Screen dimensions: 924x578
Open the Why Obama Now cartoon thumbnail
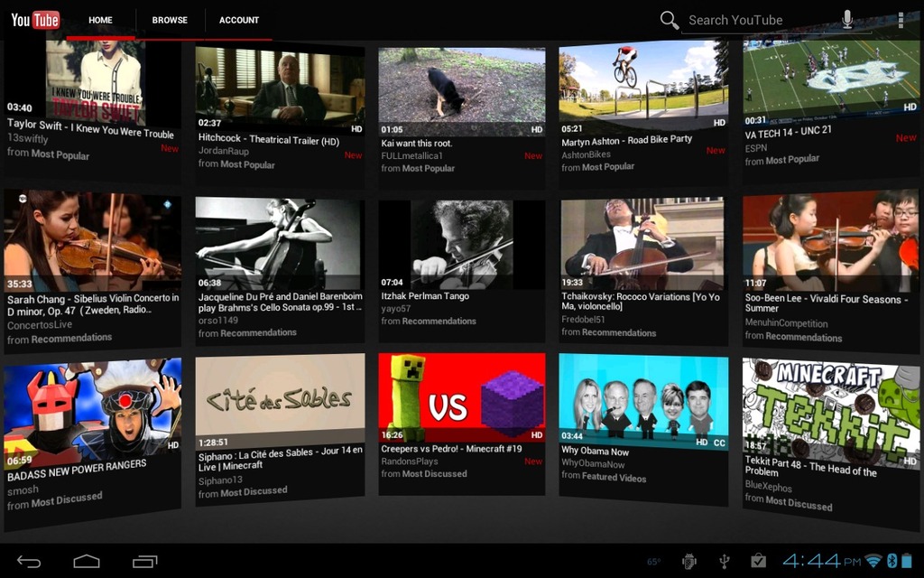tap(642, 401)
